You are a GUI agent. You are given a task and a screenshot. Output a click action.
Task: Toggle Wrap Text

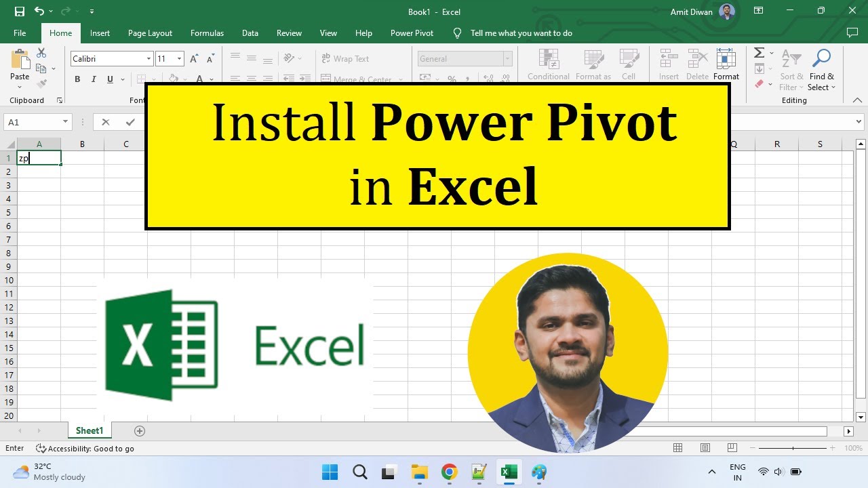coord(345,59)
